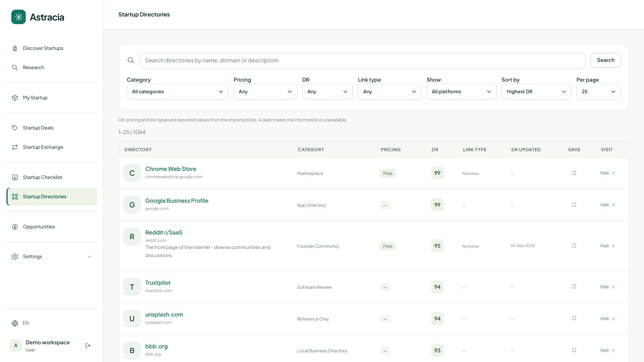Click Visit for unsplash.com
This screenshot has height=362, width=644.
[x=607, y=319]
